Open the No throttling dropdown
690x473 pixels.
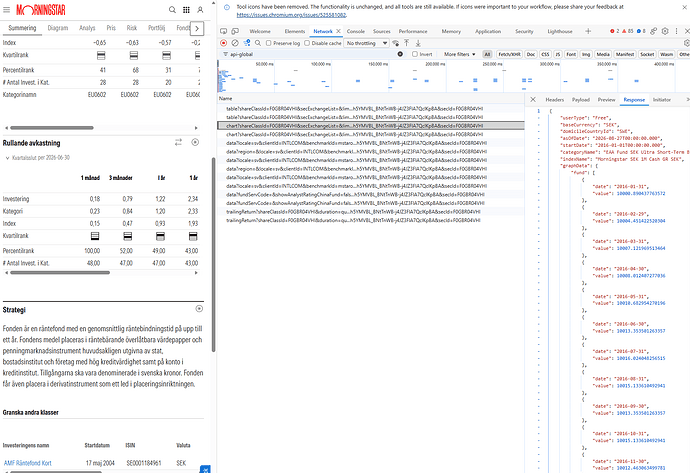(366, 43)
